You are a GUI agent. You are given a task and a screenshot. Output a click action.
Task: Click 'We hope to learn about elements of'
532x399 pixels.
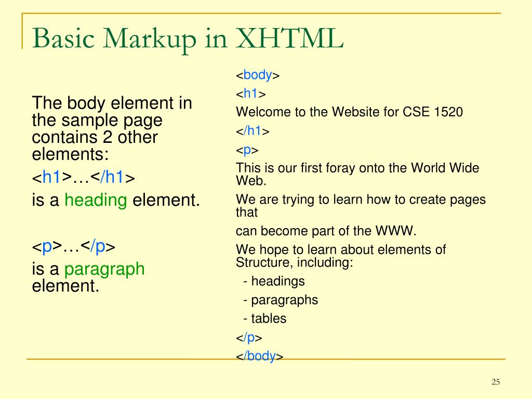pos(341,250)
